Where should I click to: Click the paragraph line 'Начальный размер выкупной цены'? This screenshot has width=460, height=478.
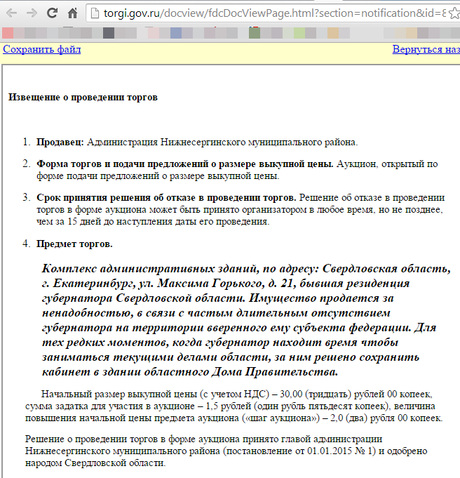(119, 394)
